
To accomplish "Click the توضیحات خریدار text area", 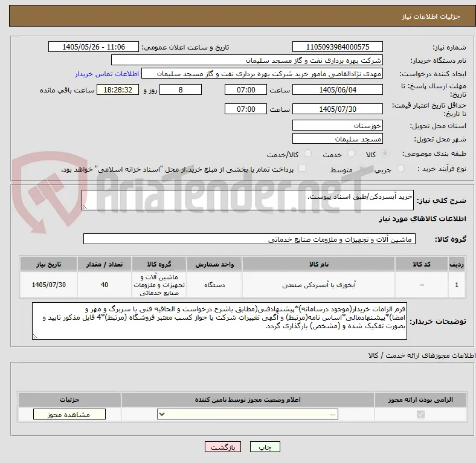I will pyautogui.click(x=219, y=320).
